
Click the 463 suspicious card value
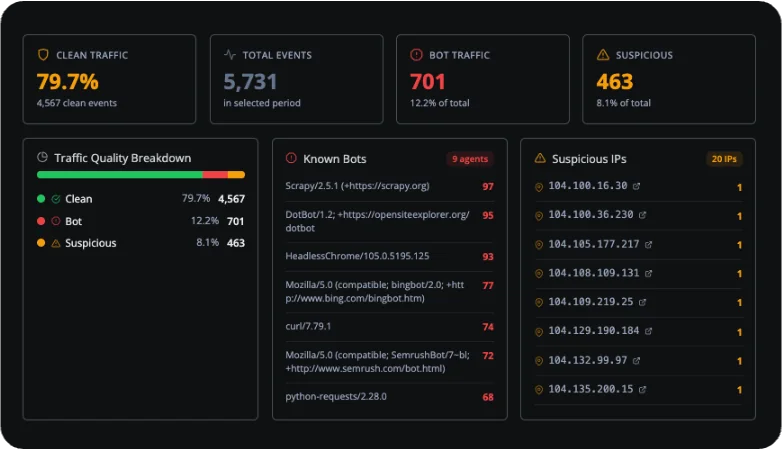point(614,82)
